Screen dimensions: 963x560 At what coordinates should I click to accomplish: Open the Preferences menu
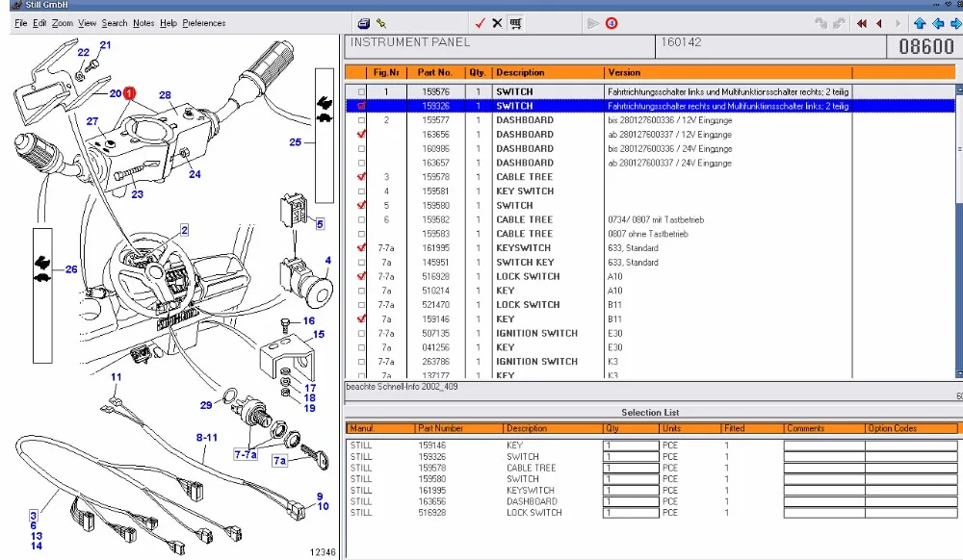[x=204, y=23]
